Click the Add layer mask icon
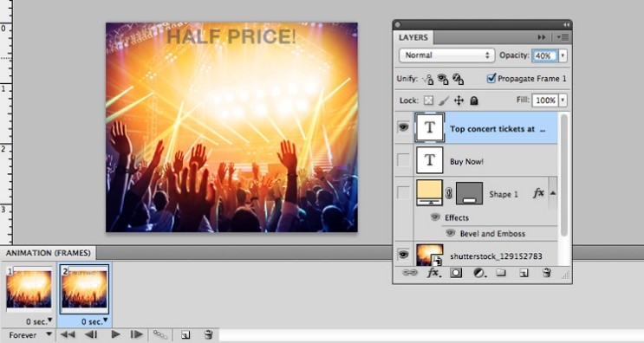 (x=456, y=273)
